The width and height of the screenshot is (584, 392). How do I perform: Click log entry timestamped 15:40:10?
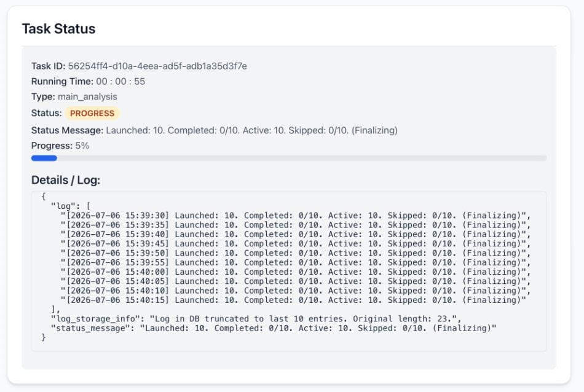295,291
